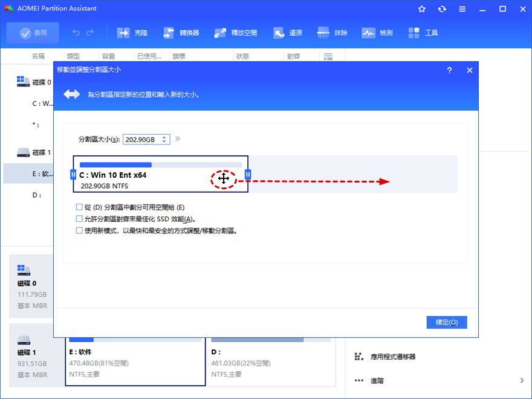This screenshot has height=399, width=532.
Task: Click the star favorite icon in title bar
Action: click(x=422, y=9)
